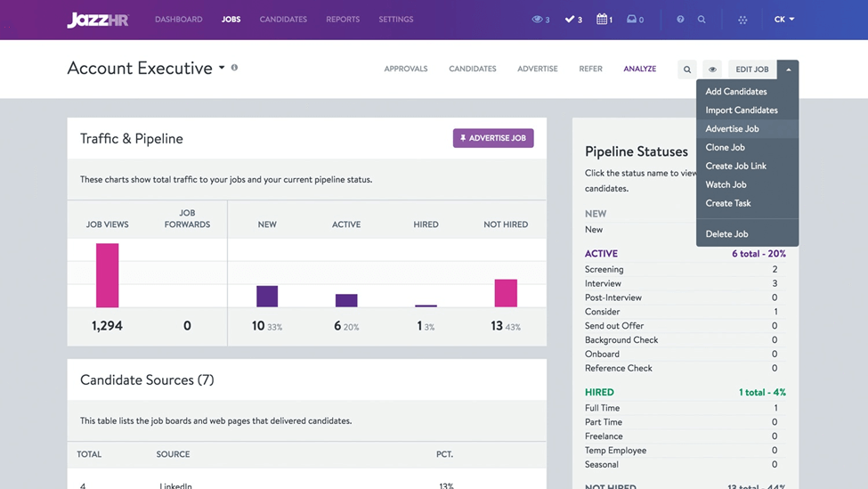The height and width of the screenshot is (489, 868).
Task: Click the help question mark icon
Action: tap(680, 20)
